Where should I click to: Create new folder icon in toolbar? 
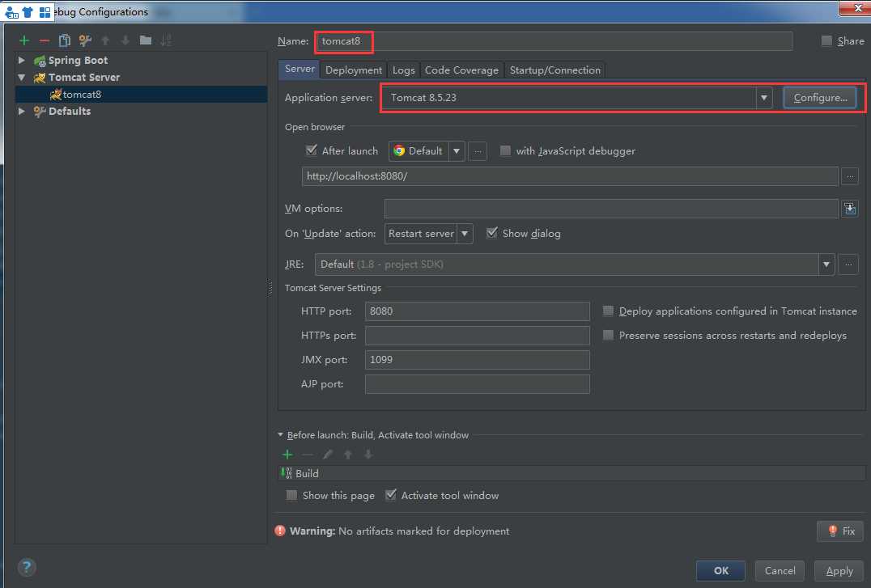tap(146, 40)
